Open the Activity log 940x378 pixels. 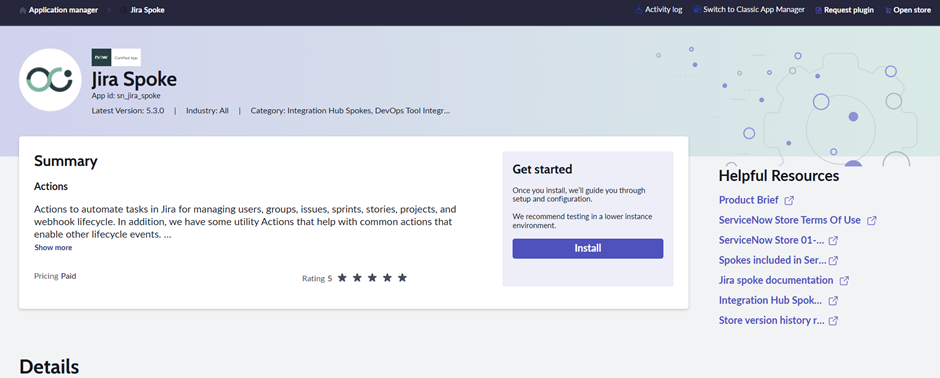[x=663, y=10]
